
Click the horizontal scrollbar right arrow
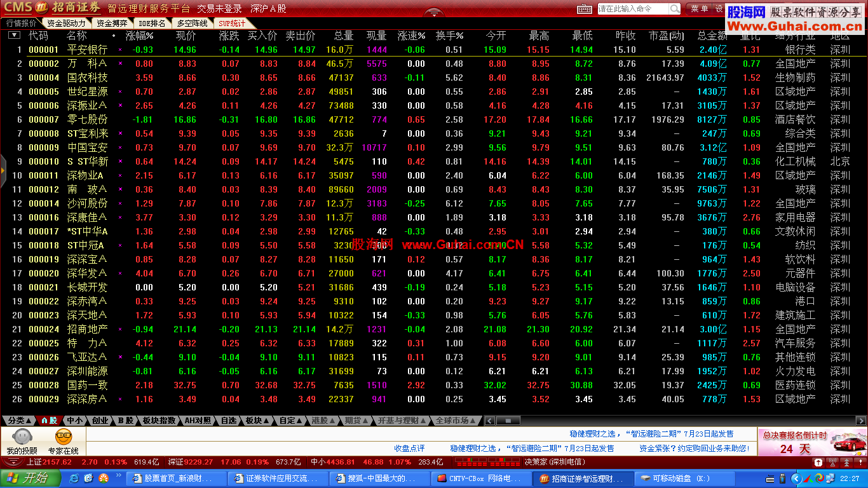pos(861,421)
